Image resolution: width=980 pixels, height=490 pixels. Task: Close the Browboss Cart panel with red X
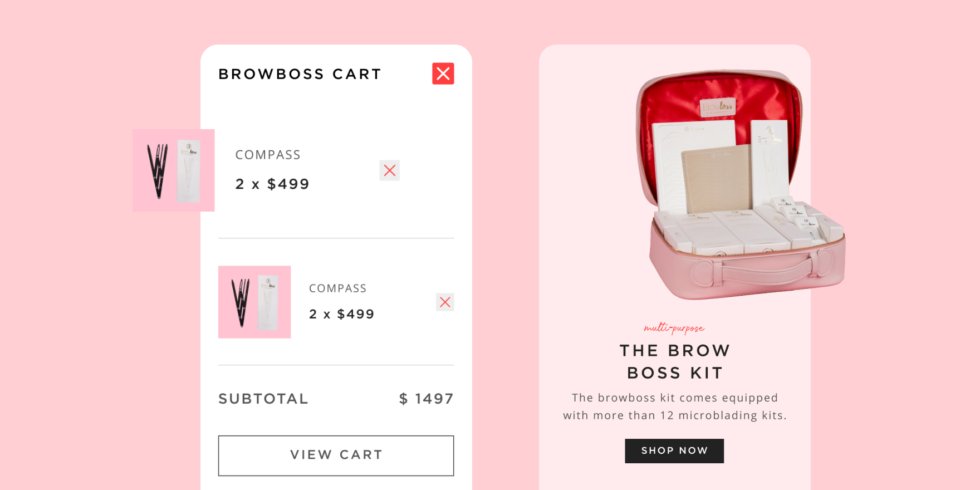click(x=443, y=73)
